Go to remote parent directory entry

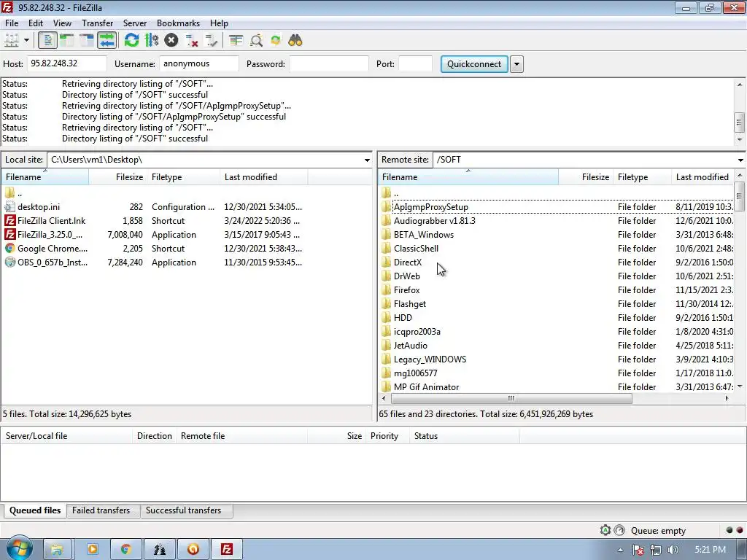pyautogui.click(x=396, y=193)
